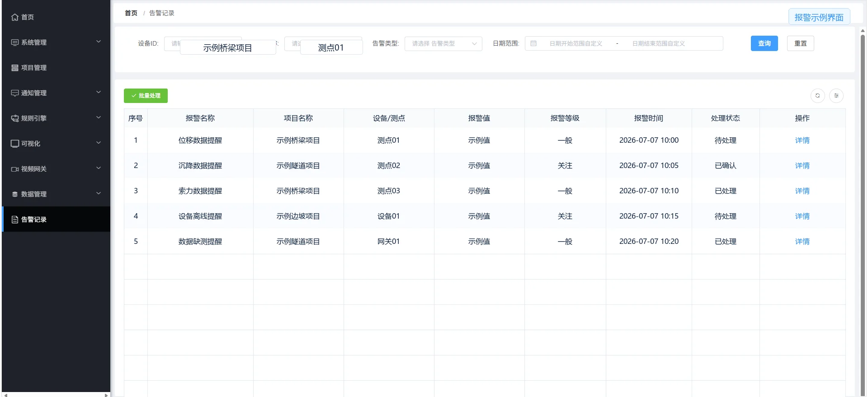Click the 测点01 overlay field
The height and width of the screenshot is (397, 868).
[331, 47]
